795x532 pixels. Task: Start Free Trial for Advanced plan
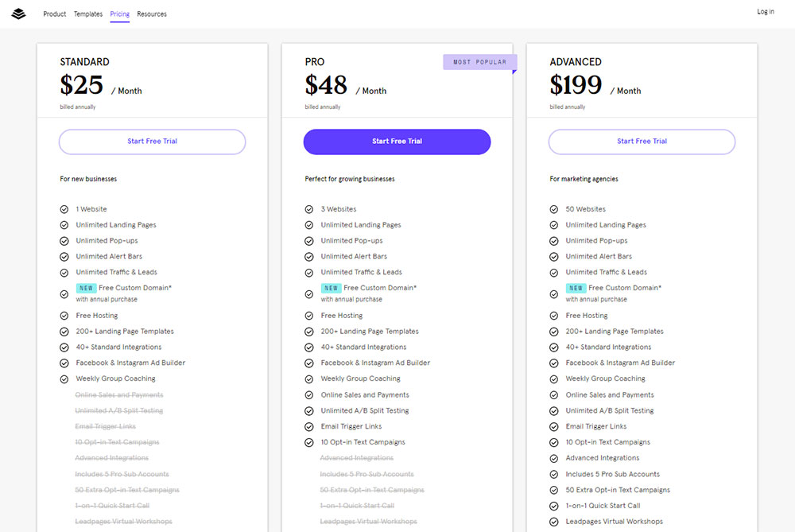[x=642, y=142]
